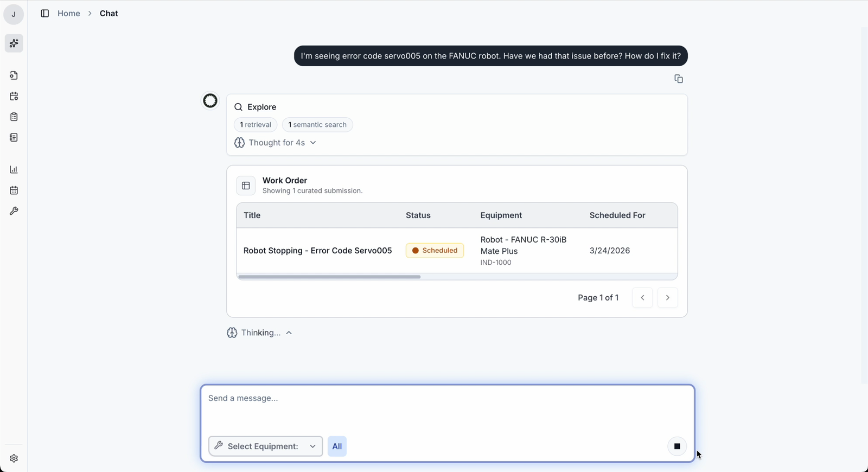
Task: Stop generation with the square stop button
Action: click(676, 446)
